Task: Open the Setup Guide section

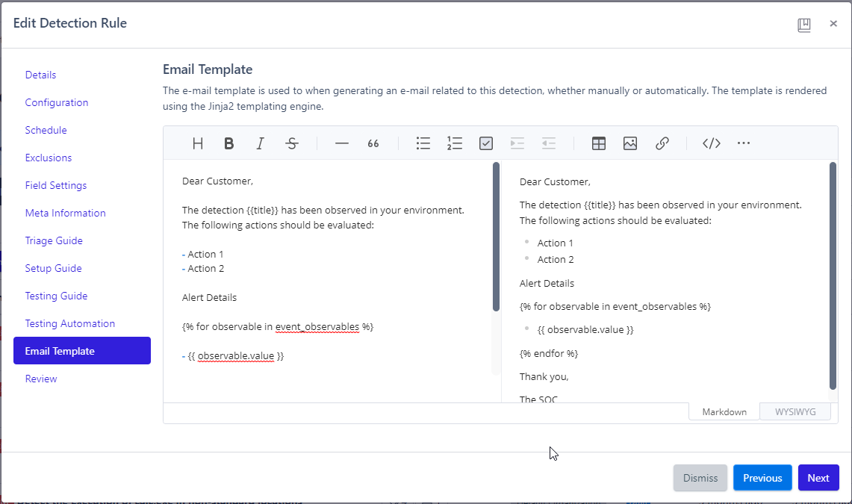Action: (x=53, y=268)
